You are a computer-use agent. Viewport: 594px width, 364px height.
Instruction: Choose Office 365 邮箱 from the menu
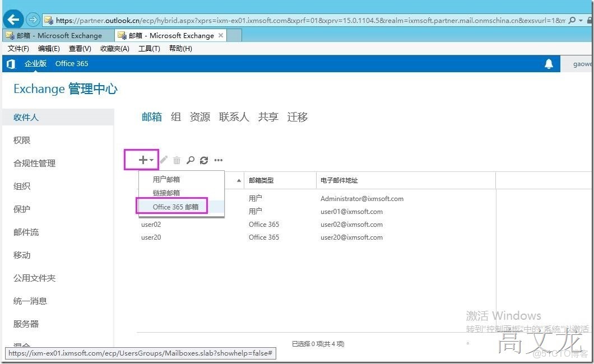coord(172,206)
